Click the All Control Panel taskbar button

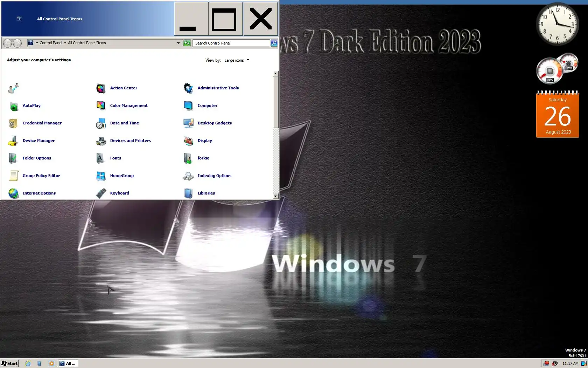(68, 363)
